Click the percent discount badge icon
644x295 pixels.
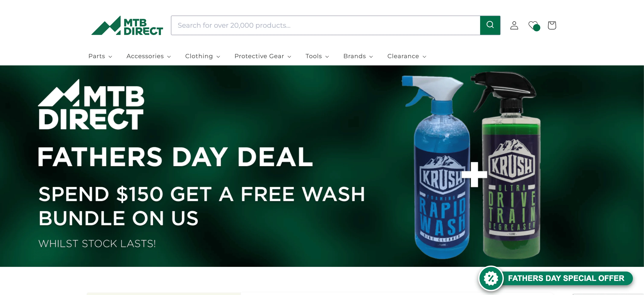491,278
